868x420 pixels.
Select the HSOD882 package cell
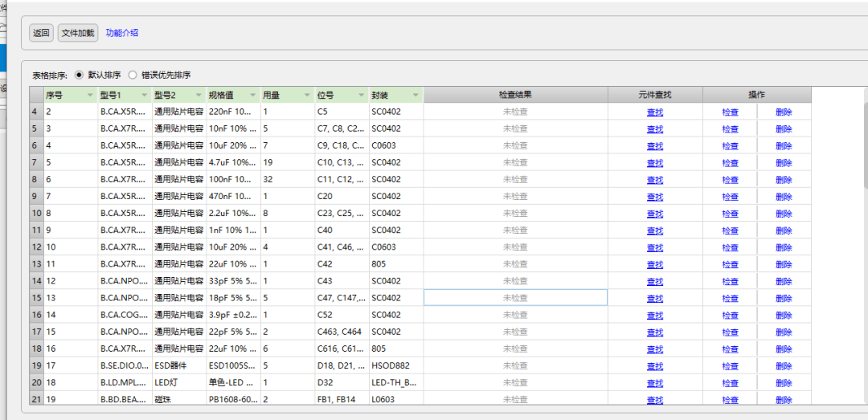[x=396, y=365]
